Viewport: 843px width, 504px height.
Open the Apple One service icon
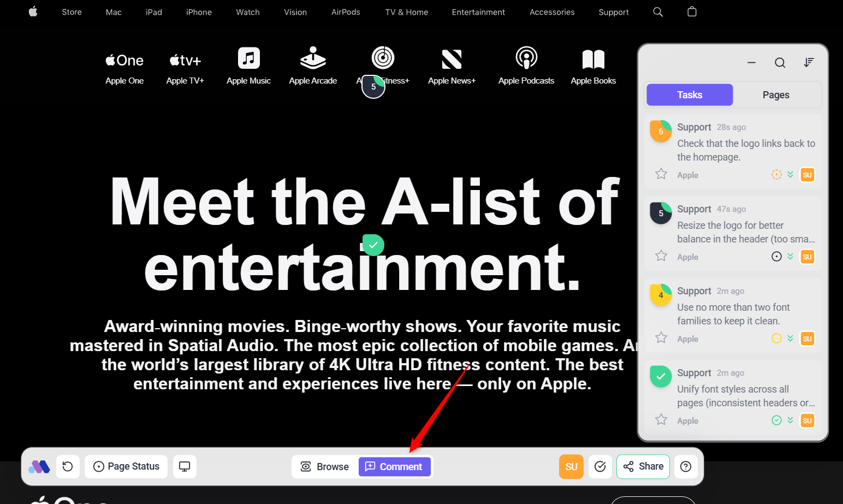click(x=124, y=60)
